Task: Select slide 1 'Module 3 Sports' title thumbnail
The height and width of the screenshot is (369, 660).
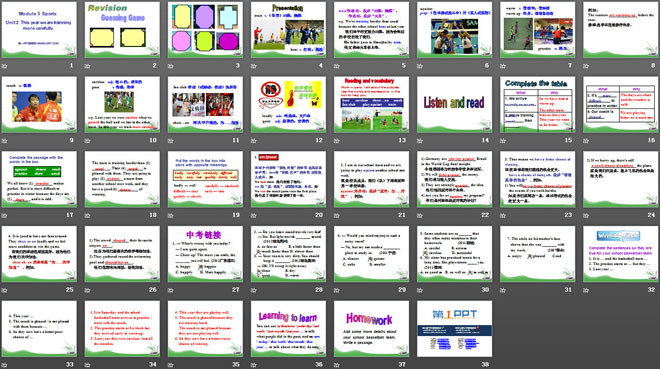Action: [39, 29]
